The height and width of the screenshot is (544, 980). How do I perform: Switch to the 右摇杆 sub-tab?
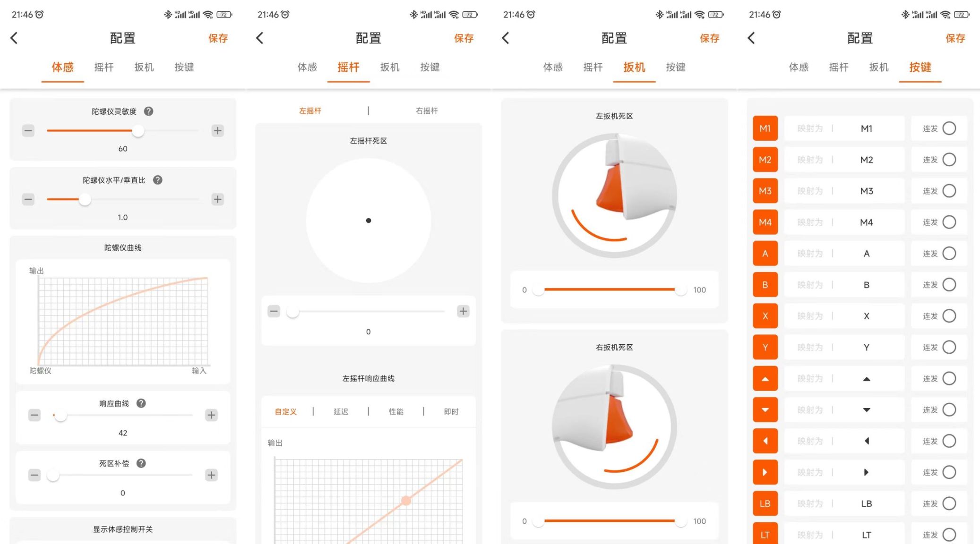pos(427,111)
